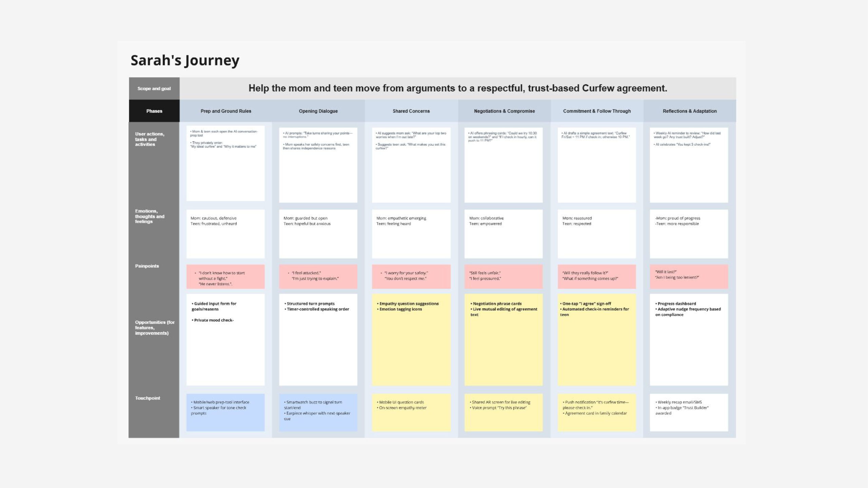The image size is (868, 488).
Task: Select yellow Empathy question suggestions card
Action: point(411,340)
